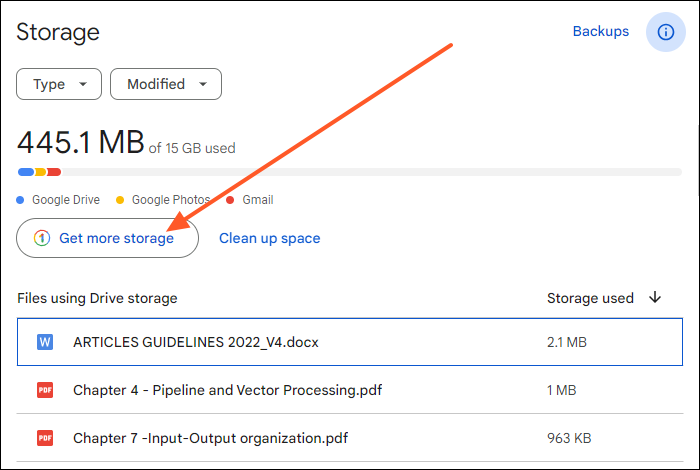The width and height of the screenshot is (700, 470).
Task: Click the Word document icon
Action: 45,342
